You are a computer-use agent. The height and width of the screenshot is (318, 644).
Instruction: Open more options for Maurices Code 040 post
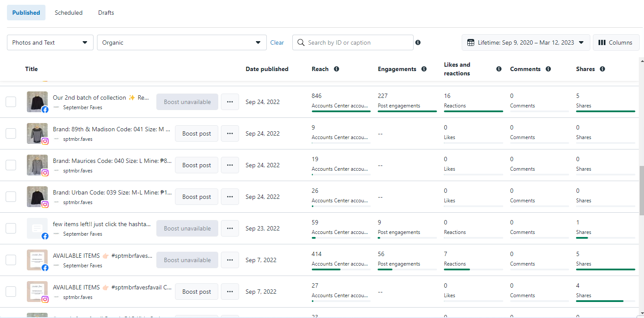pyautogui.click(x=230, y=165)
